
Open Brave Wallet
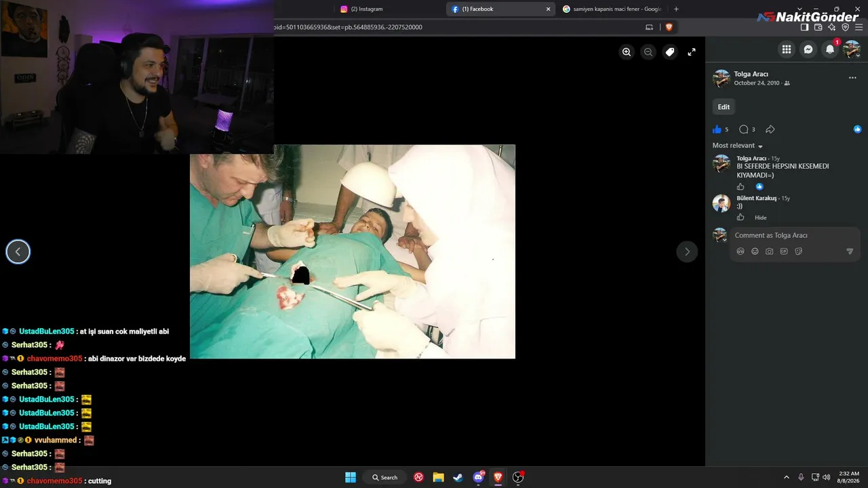818,27
